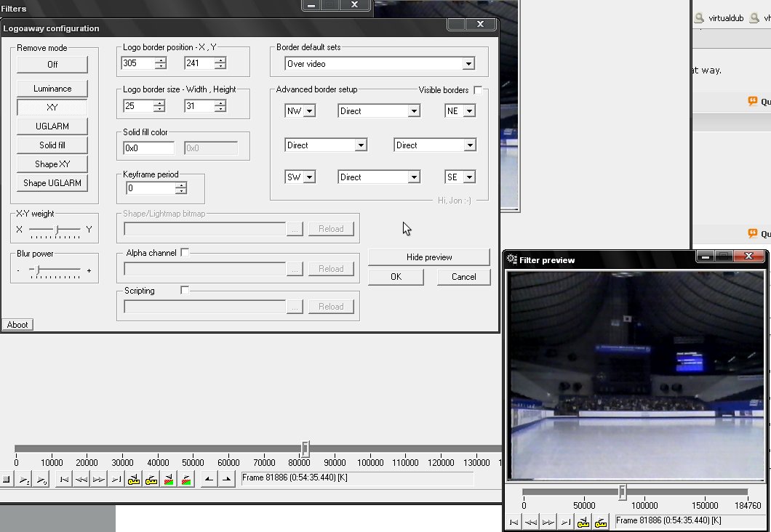This screenshot has height=532, width=771.
Task: Open NE corner dropdown
Action: click(x=469, y=111)
